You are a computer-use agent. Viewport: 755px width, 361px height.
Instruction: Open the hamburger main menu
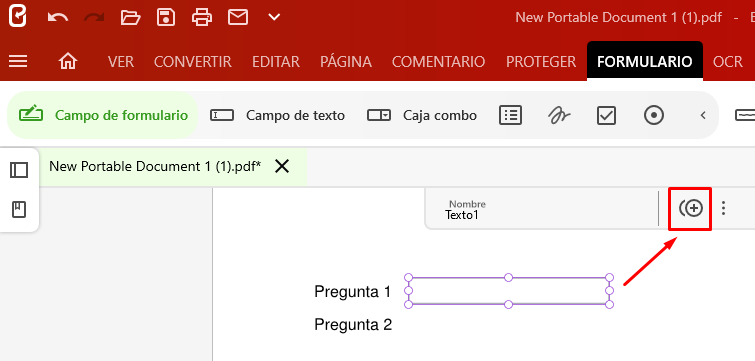(x=18, y=61)
